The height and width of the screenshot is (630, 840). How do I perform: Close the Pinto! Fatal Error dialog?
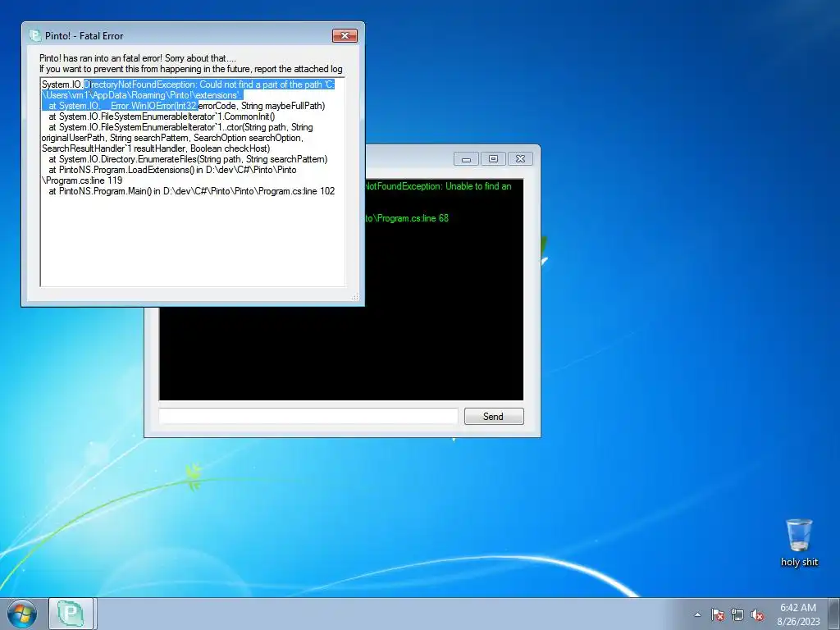coord(345,35)
